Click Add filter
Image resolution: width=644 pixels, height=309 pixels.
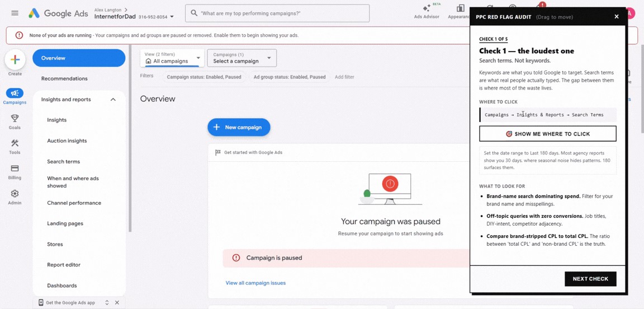[x=344, y=77]
